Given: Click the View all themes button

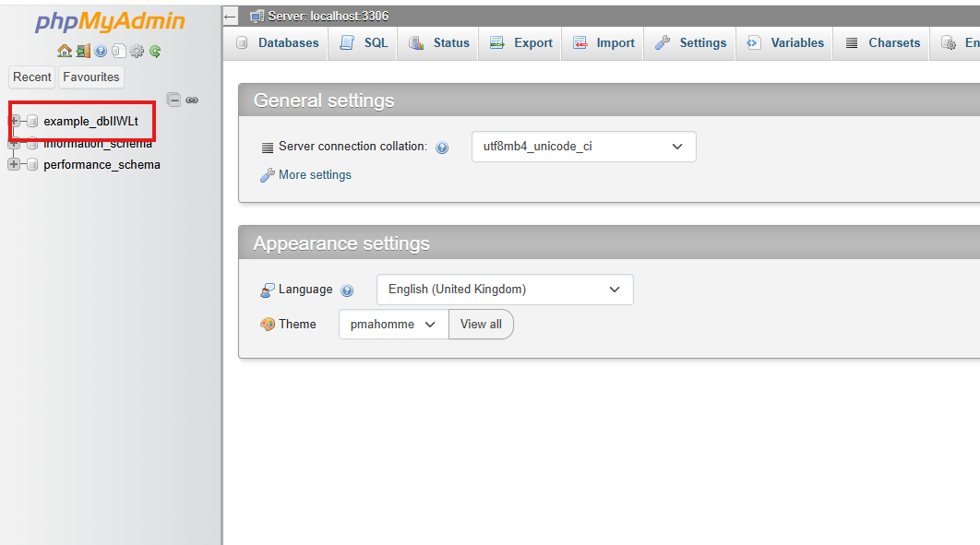Looking at the screenshot, I should tap(481, 325).
